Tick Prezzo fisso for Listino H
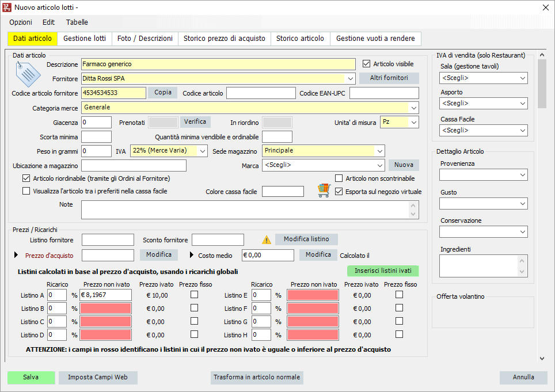The width and height of the screenshot is (555, 392). [399, 334]
